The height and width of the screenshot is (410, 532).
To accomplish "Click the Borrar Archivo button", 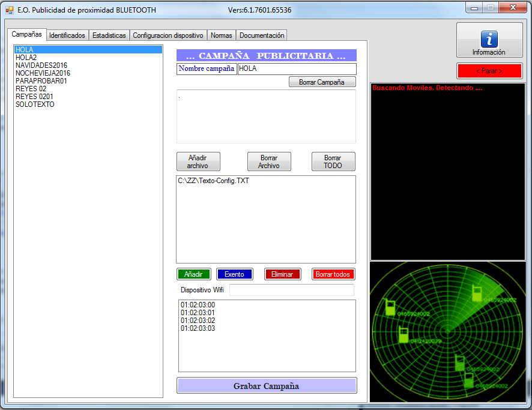I will coord(269,161).
